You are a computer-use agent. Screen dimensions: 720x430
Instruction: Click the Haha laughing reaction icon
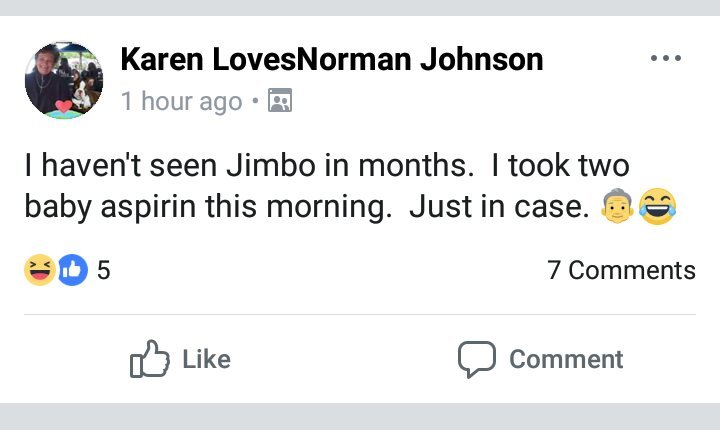40,269
